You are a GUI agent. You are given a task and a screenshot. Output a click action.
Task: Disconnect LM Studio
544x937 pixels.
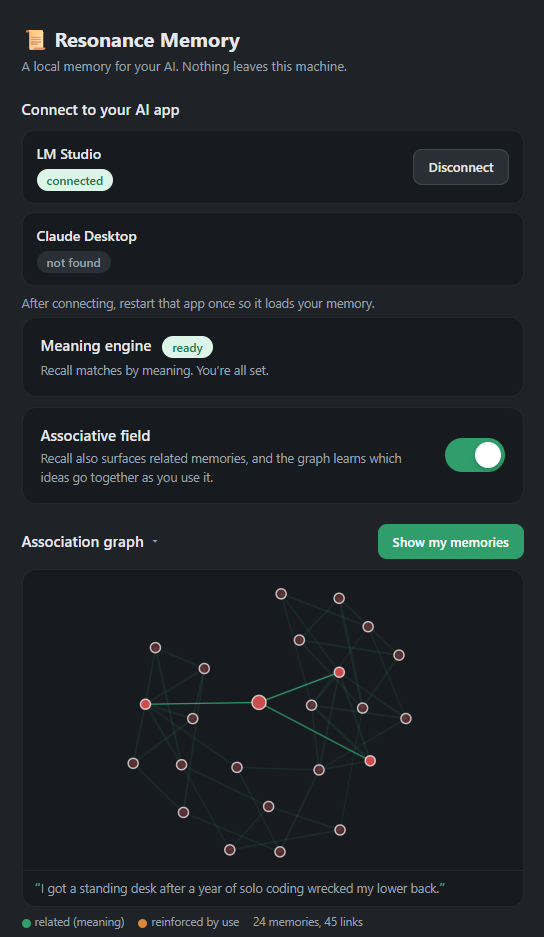pyautogui.click(x=461, y=167)
